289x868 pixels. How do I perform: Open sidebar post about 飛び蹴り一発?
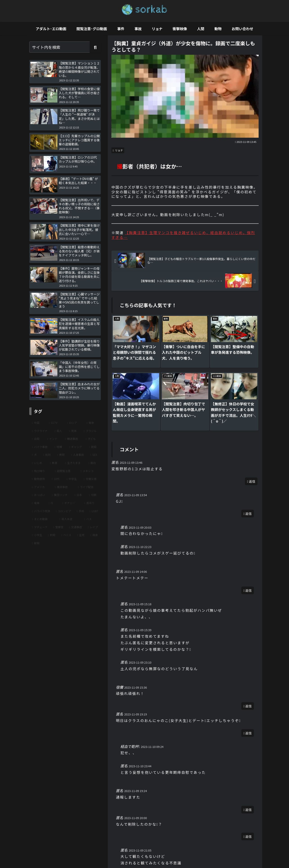pos(65,119)
